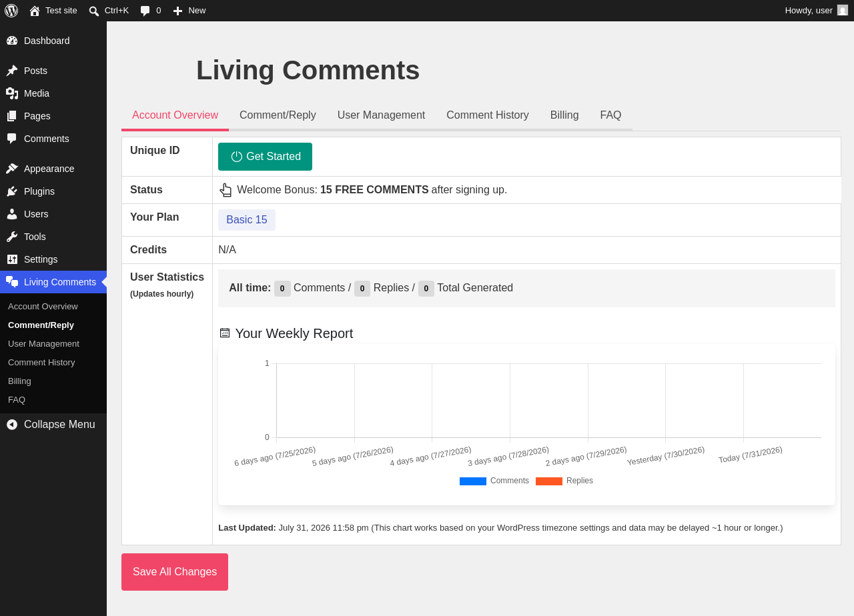
Task: Click the Living Comments page heading
Action: pyautogui.click(x=308, y=70)
